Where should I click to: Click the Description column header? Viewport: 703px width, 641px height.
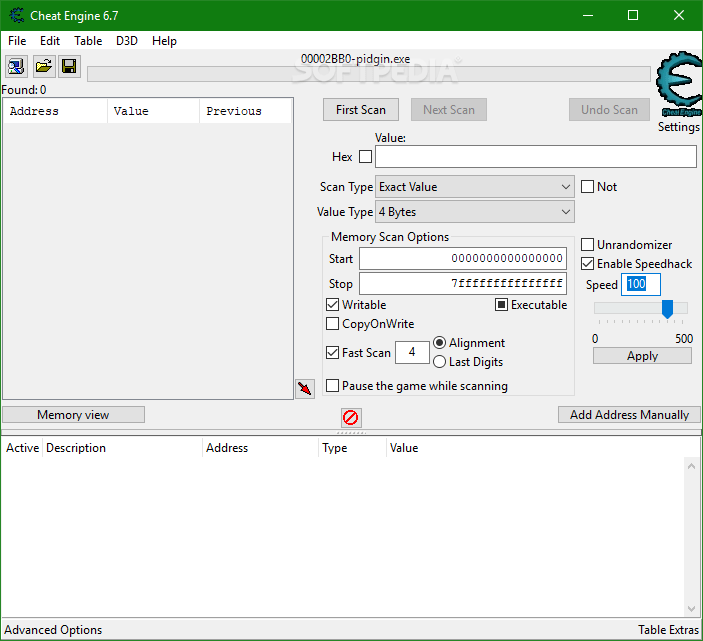click(x=122, y=448)
